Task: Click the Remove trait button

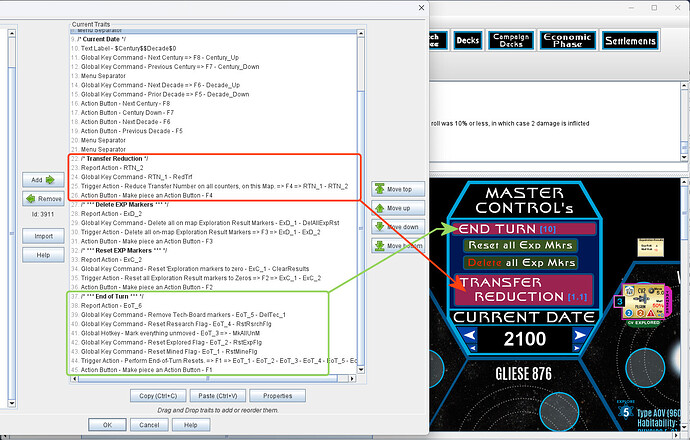Action: [42, 199]
